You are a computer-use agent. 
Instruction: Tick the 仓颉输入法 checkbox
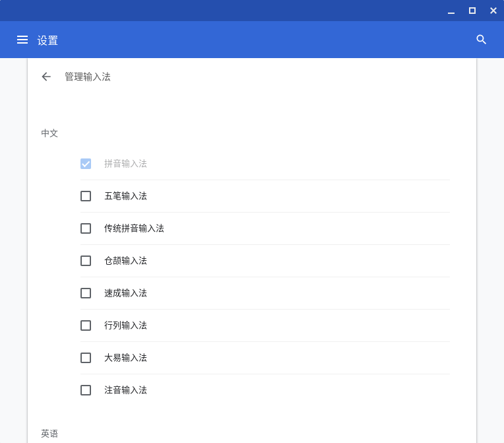tap(86, 261)
